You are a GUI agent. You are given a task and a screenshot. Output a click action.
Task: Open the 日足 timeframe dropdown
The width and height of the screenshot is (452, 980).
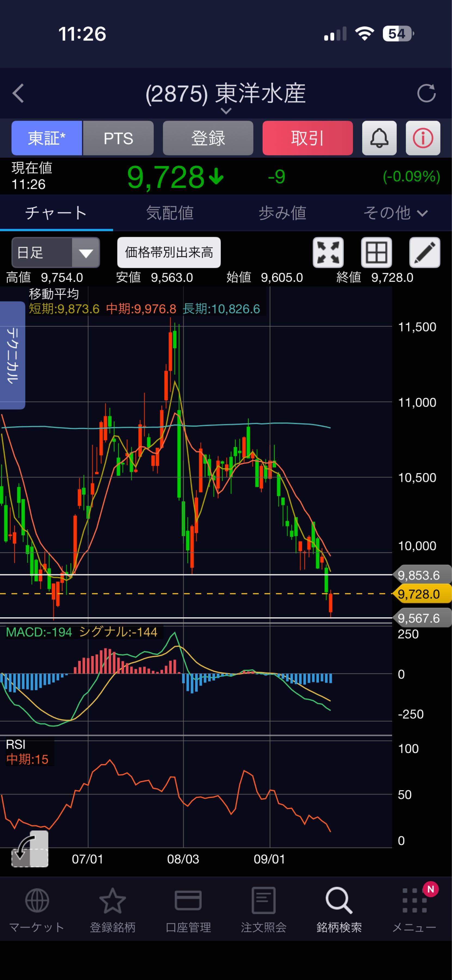(x=56, y=253)
